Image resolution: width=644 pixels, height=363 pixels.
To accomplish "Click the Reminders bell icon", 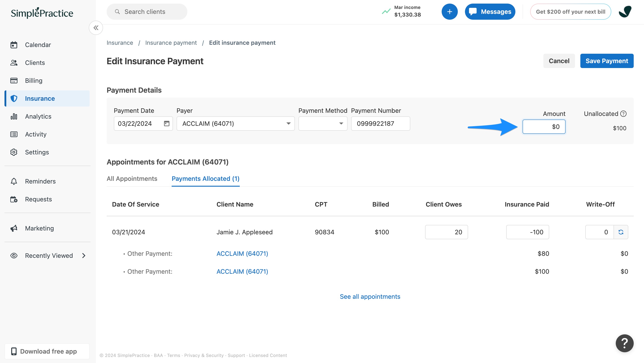I will coord(14,181).
